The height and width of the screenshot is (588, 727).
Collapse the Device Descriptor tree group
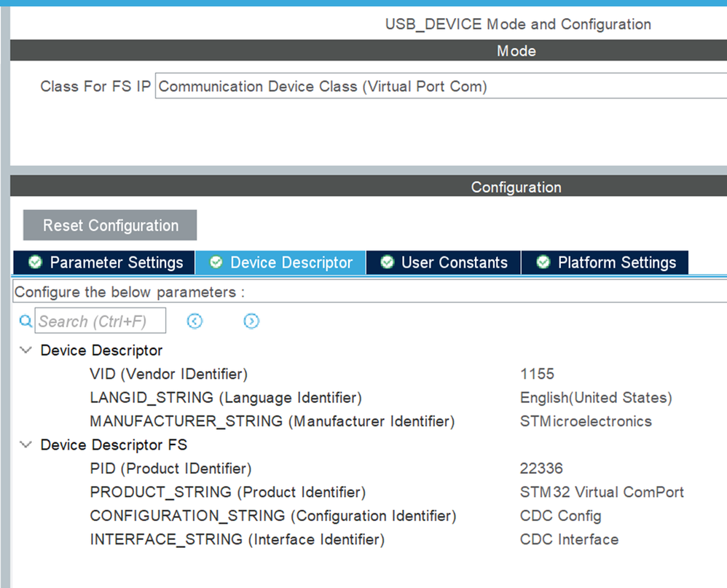(x=26, y=350)
